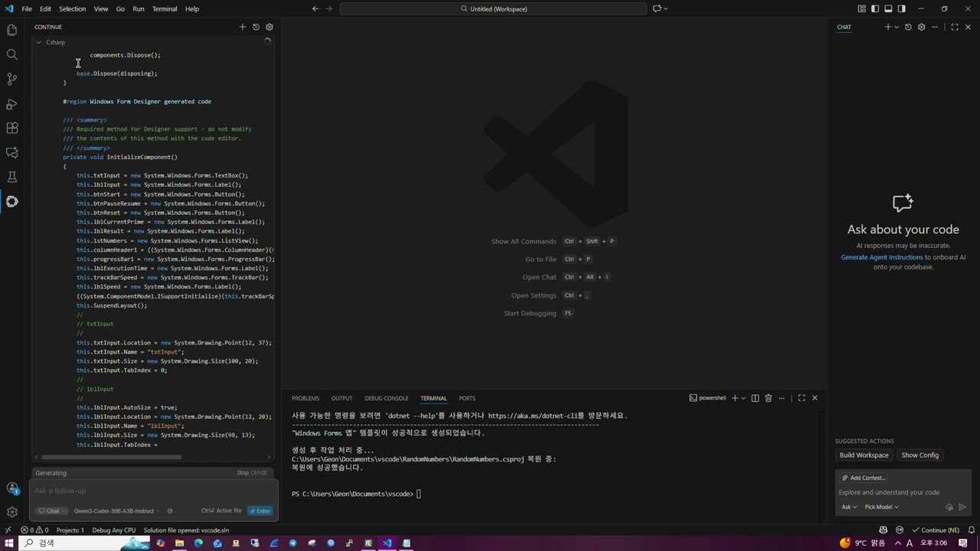Click the horizontal scrollbar under code

[x=112, y=457]
